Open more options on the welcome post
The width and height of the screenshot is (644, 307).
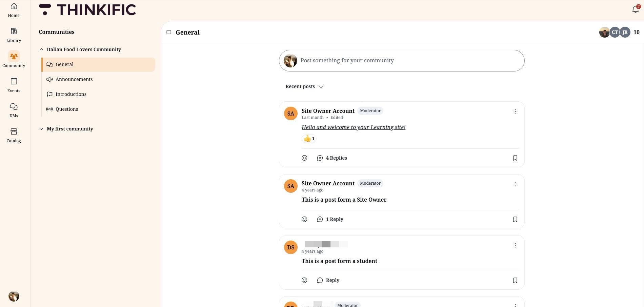coord(515,111)
